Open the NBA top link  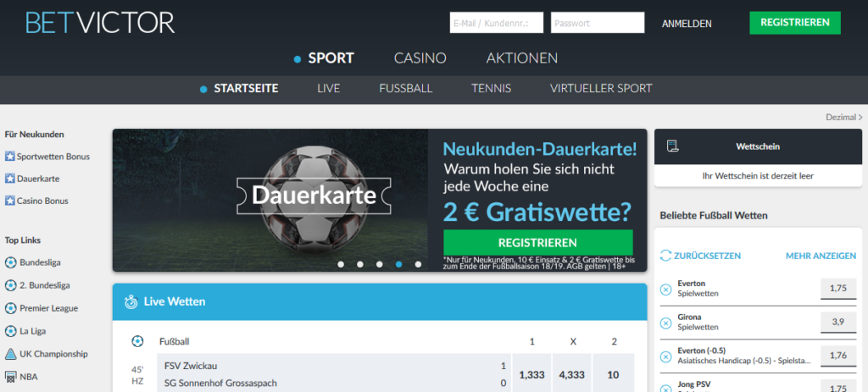(28, 377)
